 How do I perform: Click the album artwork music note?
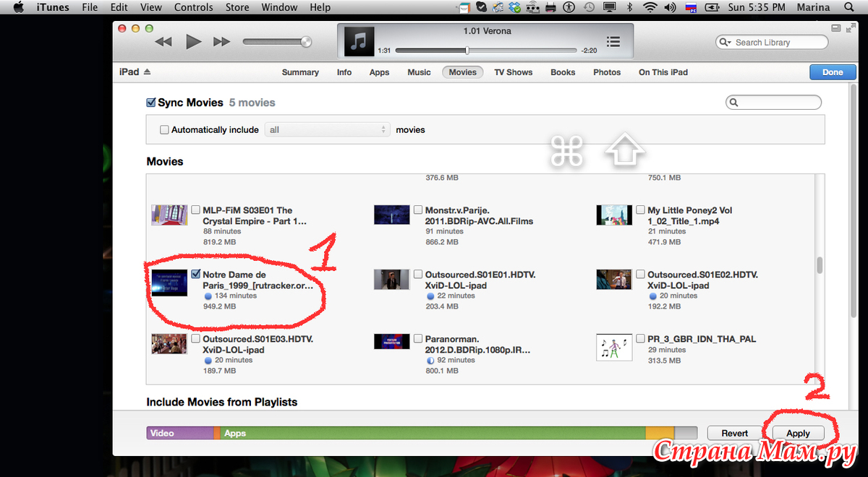(x=358, y=42)
